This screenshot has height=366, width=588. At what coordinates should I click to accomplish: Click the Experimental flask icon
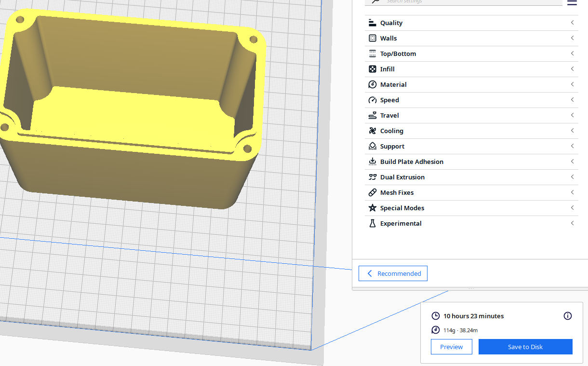[x=372, y=223]
